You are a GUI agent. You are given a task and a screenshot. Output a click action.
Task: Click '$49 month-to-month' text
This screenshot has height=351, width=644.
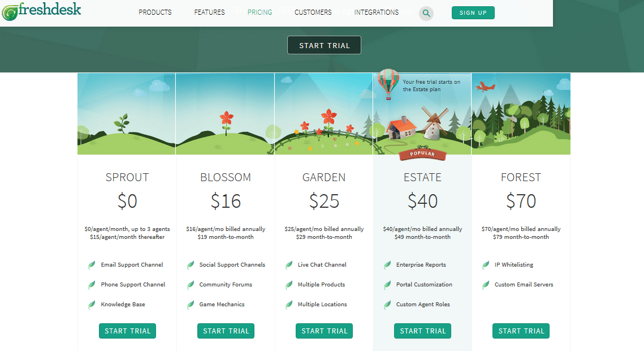[x=422, y=237]
